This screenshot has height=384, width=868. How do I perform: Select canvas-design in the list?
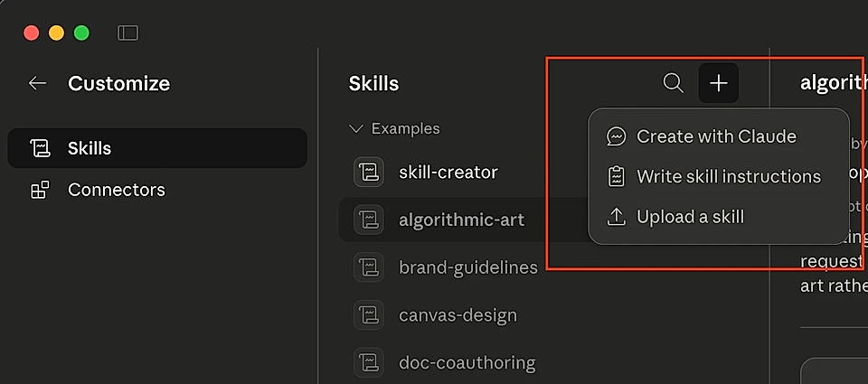(x=458, y=315)
